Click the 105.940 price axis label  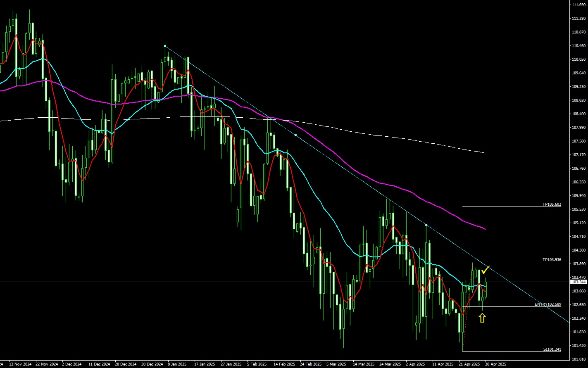[579, 196]
